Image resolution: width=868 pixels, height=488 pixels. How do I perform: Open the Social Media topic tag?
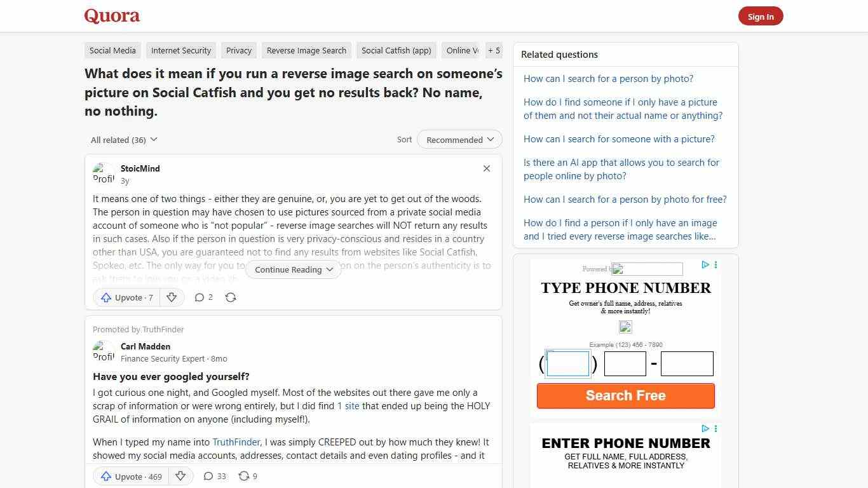(112, 50)
